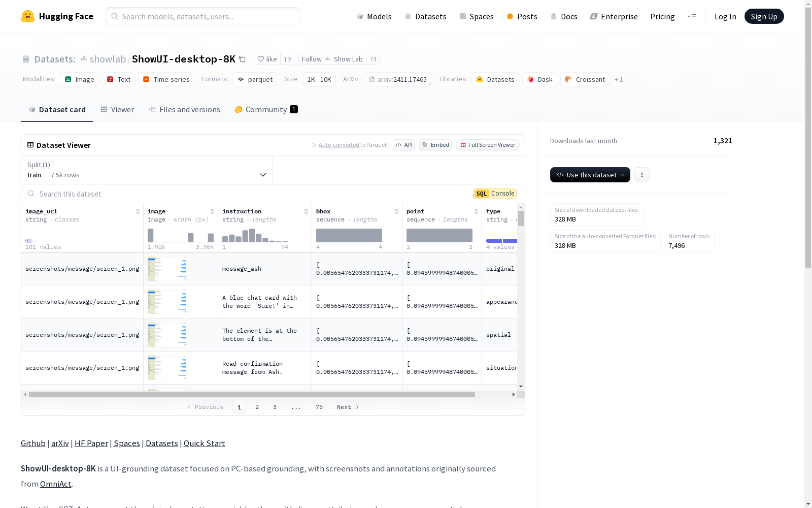Screen dimensions: 812x508
Task: Select the Croissant library tag
Action: tap(586, 79)
